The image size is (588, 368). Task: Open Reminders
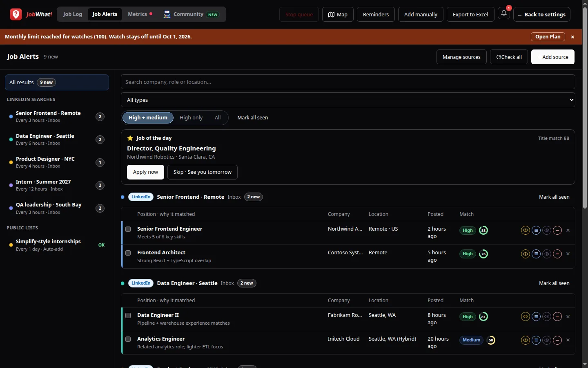coord(376,14)
